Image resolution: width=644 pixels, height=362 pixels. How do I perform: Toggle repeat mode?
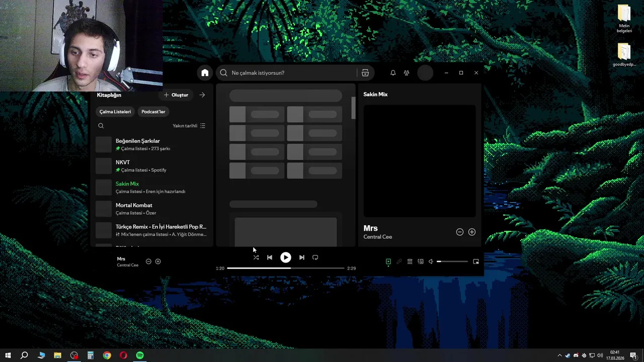pyautogui.click(x=315, y=257)
